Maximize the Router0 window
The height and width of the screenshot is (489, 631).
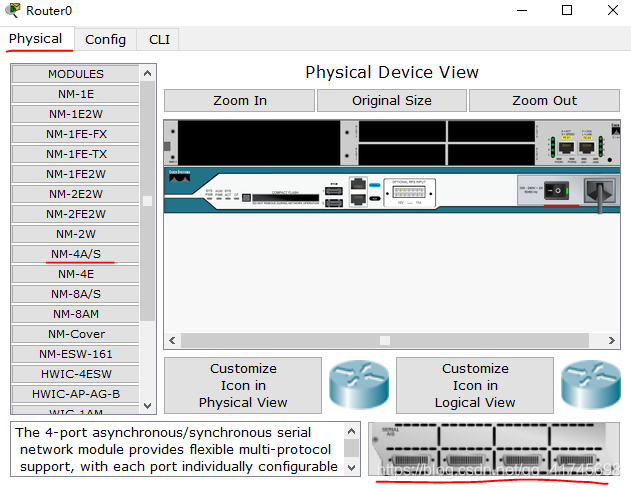tap(567, 10)
